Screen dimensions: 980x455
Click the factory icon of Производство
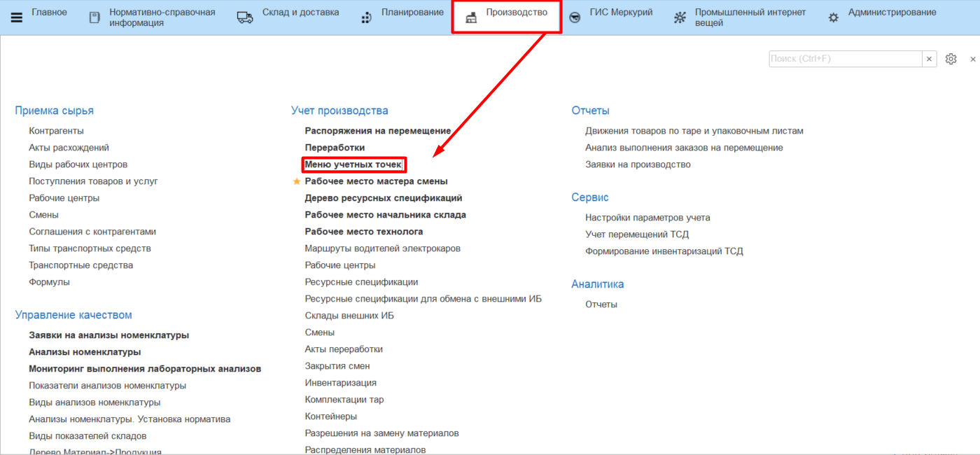(471, 17)
